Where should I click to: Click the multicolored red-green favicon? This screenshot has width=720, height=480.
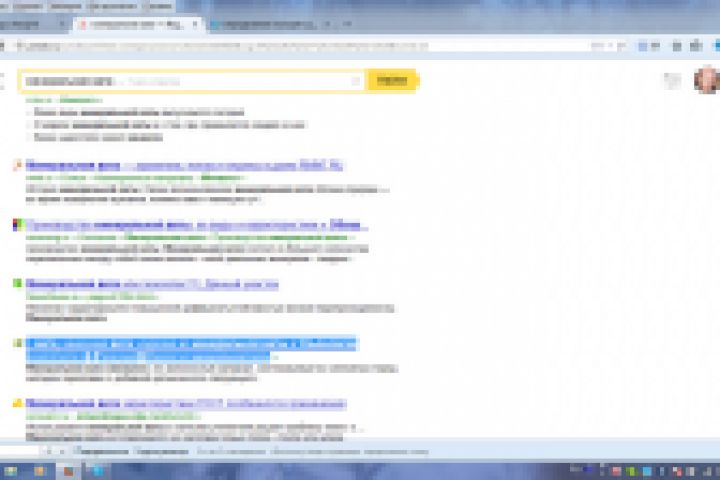(17, 225)
